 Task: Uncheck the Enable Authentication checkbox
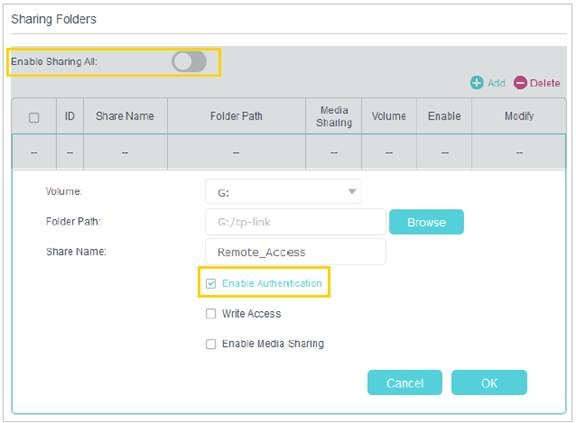[211, 283]
